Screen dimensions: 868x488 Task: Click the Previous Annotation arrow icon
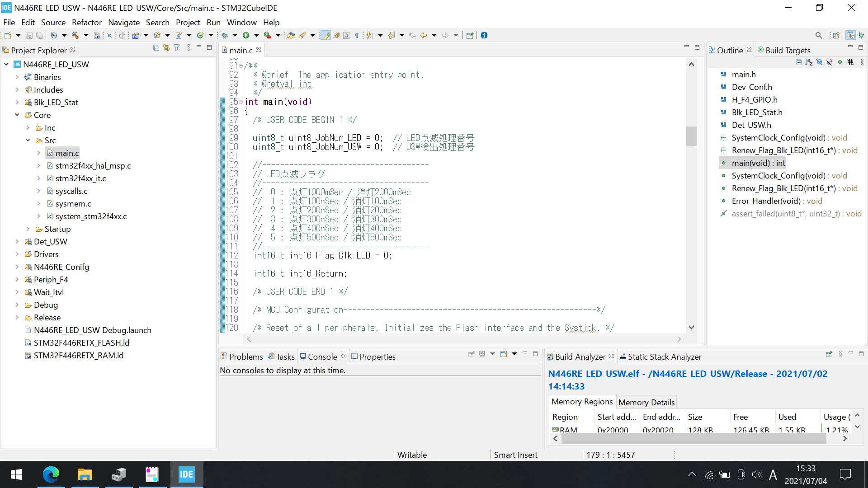tap(391, 35)
